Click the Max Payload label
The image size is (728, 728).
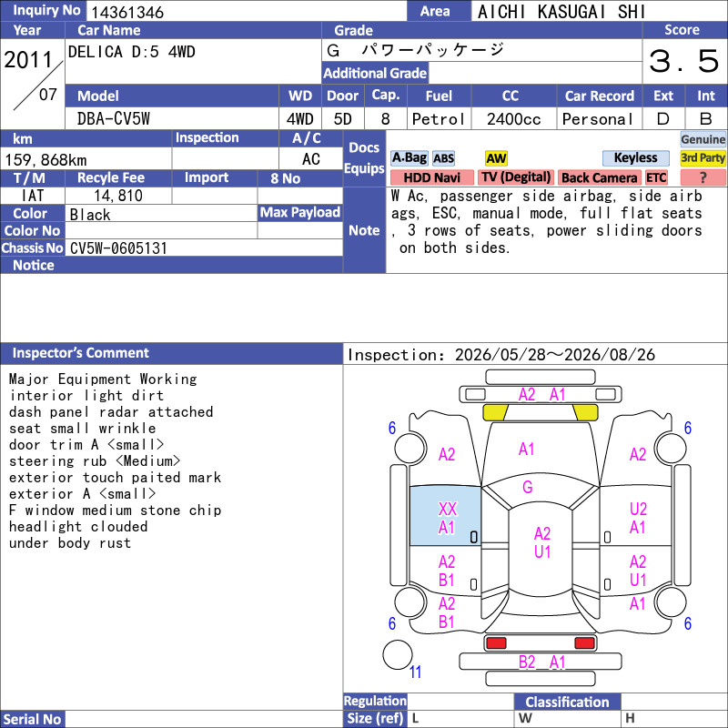(x=300, y=212)
